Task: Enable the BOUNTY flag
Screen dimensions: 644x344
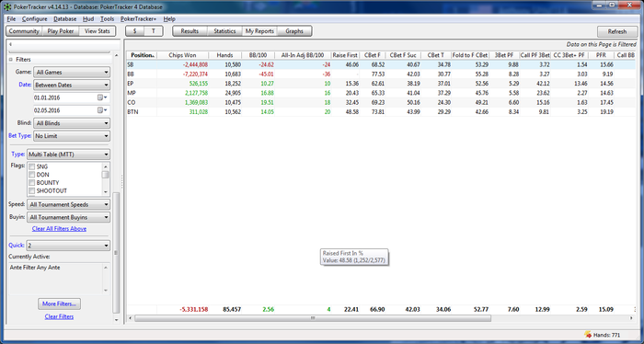Action: 32,183
